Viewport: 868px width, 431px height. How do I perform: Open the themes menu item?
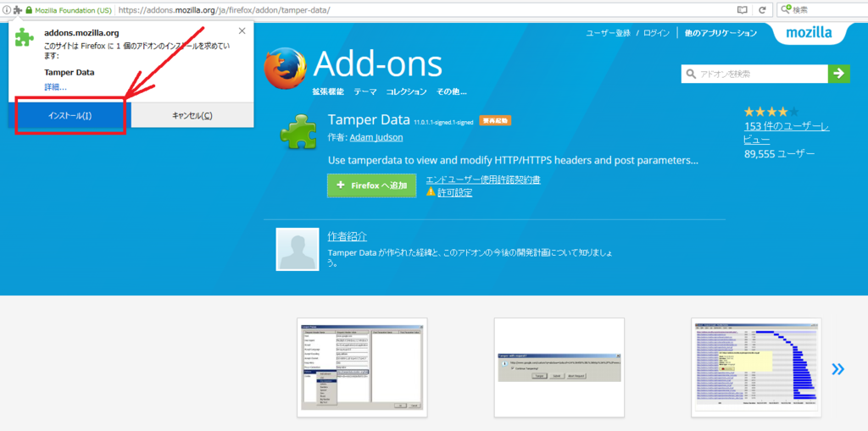click(365, 91)
